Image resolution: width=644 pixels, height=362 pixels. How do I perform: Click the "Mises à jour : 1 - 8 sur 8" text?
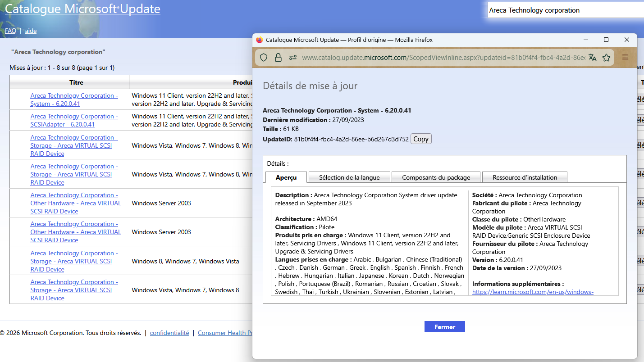tap(42, 68)
